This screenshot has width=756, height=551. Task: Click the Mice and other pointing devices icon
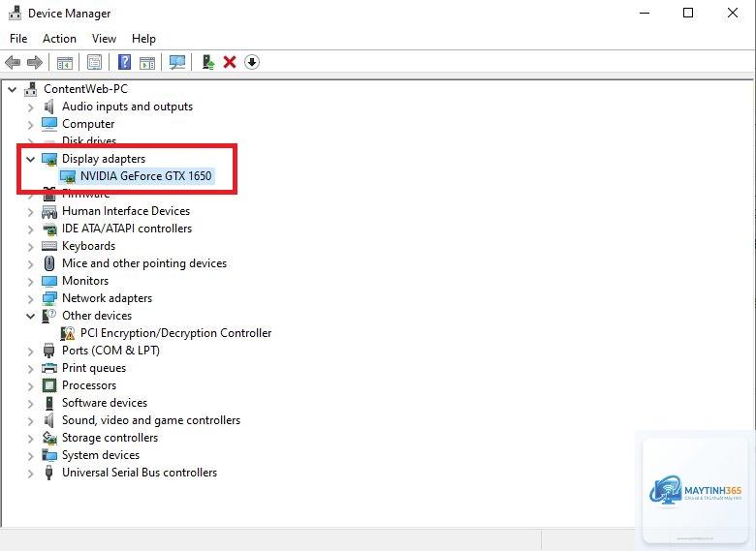click(x=49, y=263)
